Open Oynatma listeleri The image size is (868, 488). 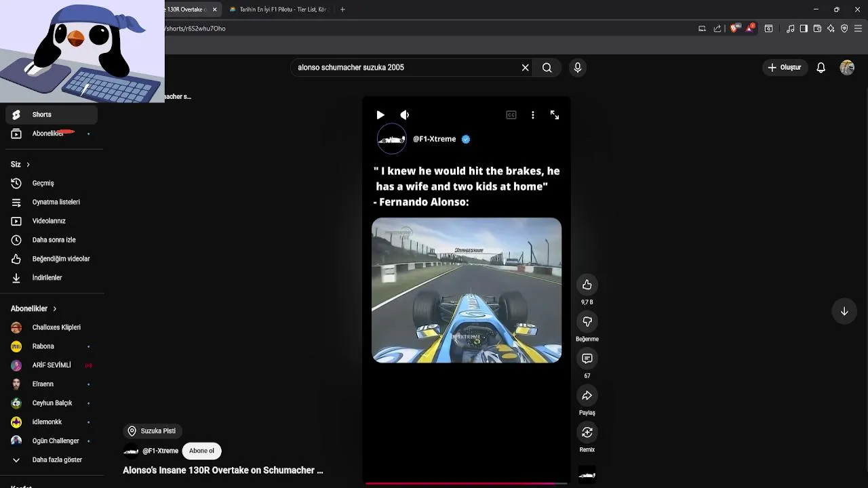tap(52, 202)
